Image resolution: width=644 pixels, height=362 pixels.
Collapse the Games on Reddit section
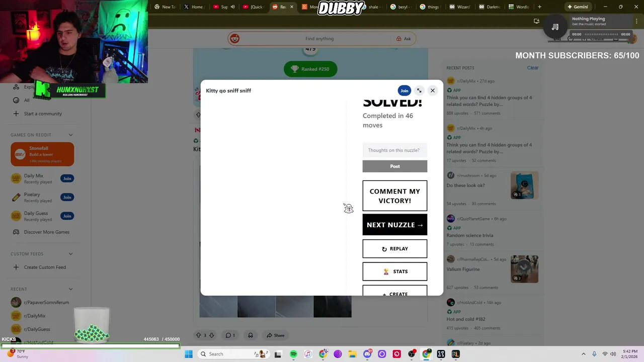click(x=70, y=135)
